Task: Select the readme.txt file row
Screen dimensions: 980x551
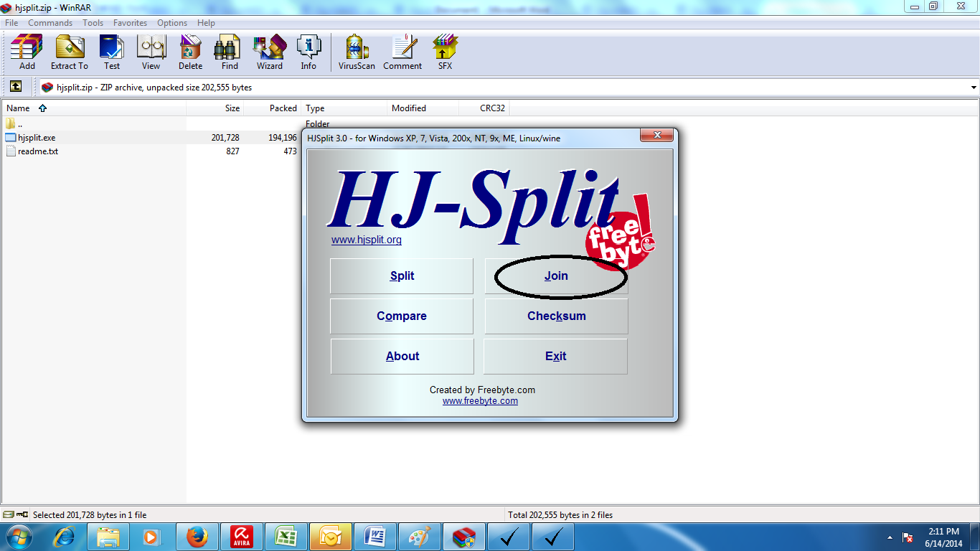Action: [151, 151]
